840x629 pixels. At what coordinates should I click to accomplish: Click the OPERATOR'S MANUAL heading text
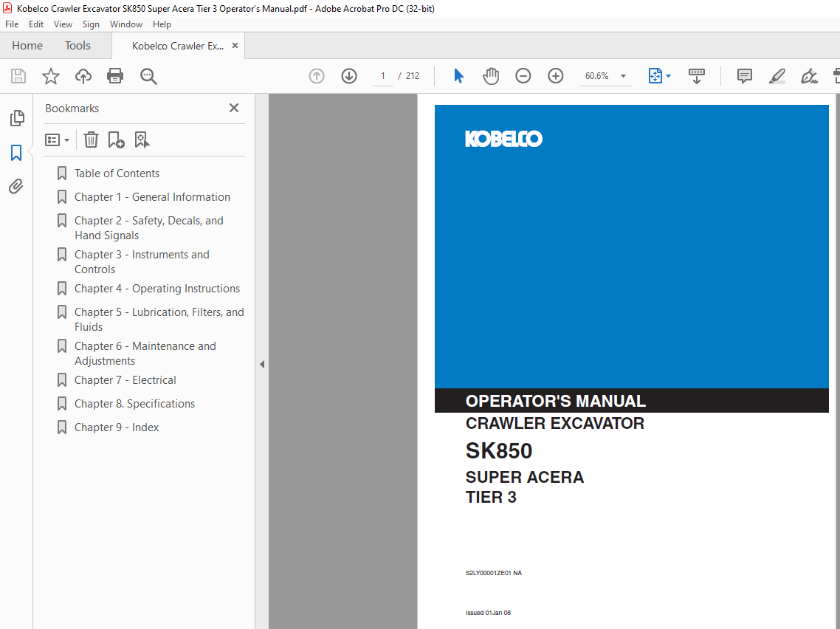[x=556, y=401]
